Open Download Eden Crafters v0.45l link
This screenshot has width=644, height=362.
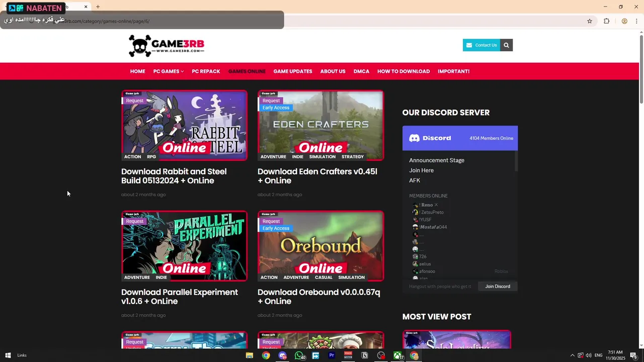coord(317,176)
